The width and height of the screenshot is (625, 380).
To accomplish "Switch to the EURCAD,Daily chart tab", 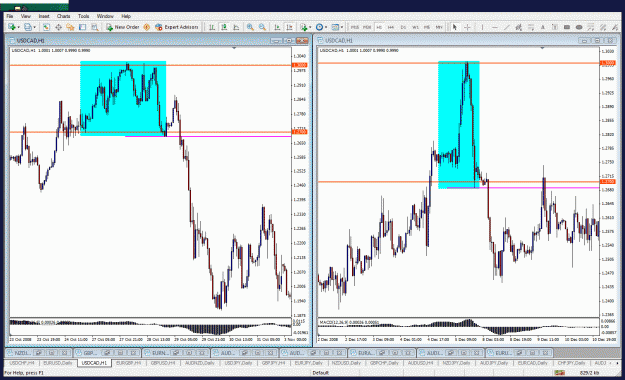I will click(533, 363).
